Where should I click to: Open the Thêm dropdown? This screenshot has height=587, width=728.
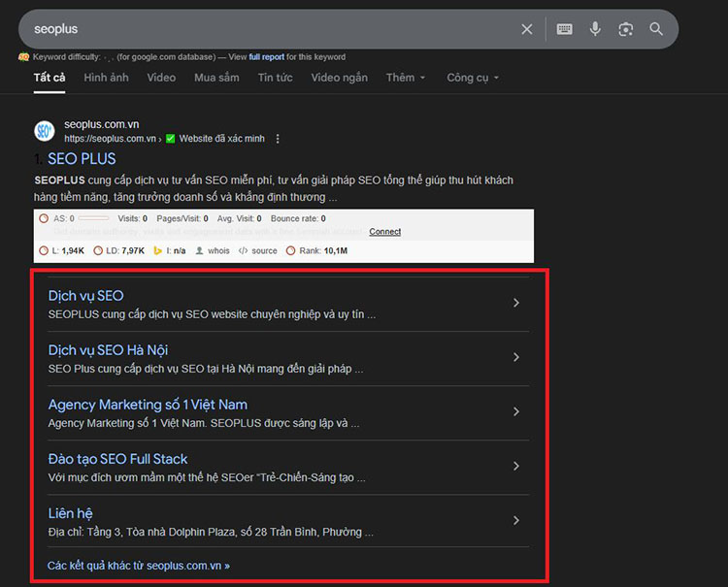pyautogui.click(x=406, y=78)
